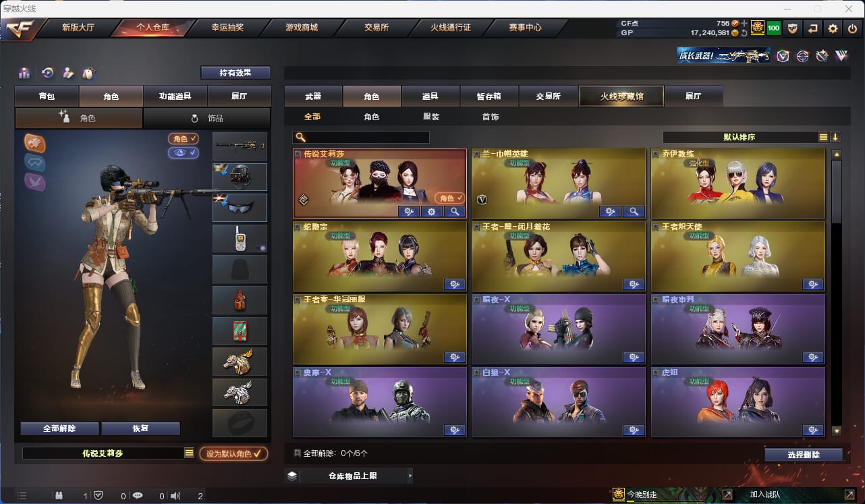The height and width of the screenshot is (504, 865).
Task: Click the mouse settings icon
Action: [88, 73]
